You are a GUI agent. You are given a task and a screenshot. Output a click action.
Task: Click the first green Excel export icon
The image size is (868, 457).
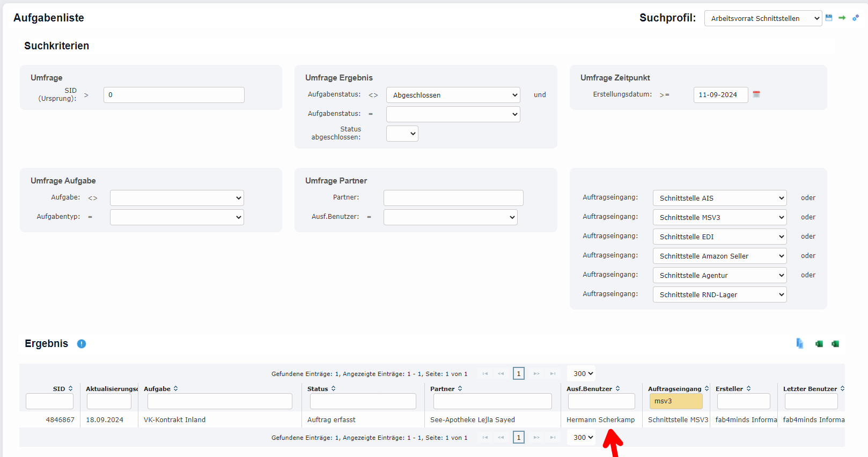[x=819, y=344]
